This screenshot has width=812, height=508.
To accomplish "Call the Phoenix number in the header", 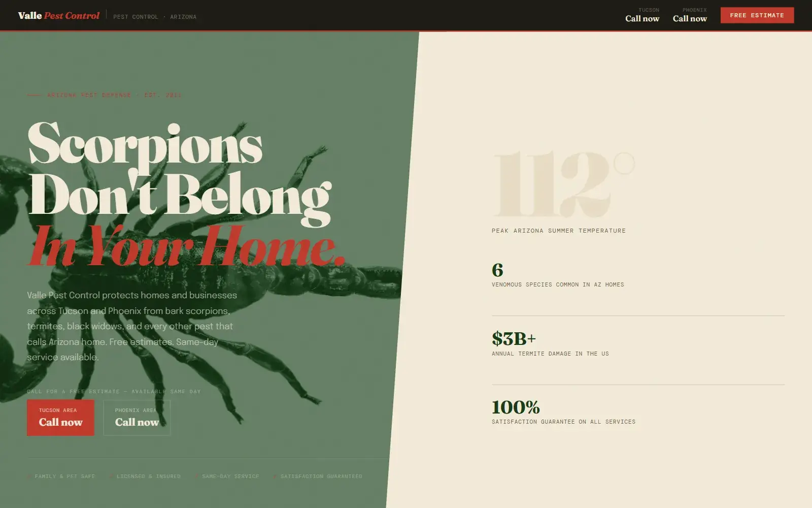I will [690, 15].
